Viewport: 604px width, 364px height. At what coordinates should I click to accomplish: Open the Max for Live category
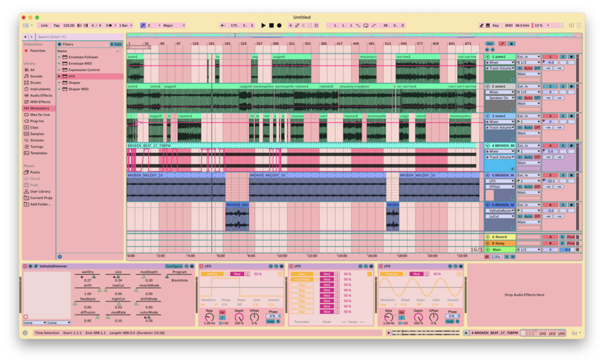point(40,115)
